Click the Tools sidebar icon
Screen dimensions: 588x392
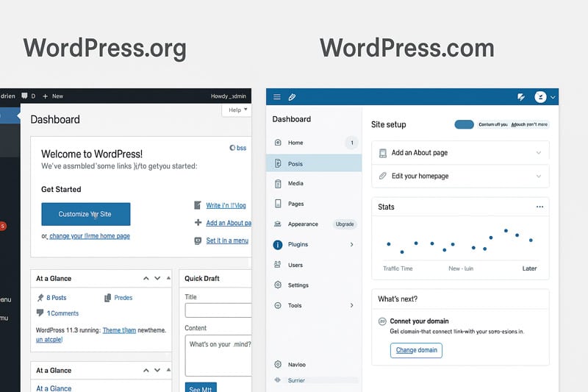pos(278,305)
